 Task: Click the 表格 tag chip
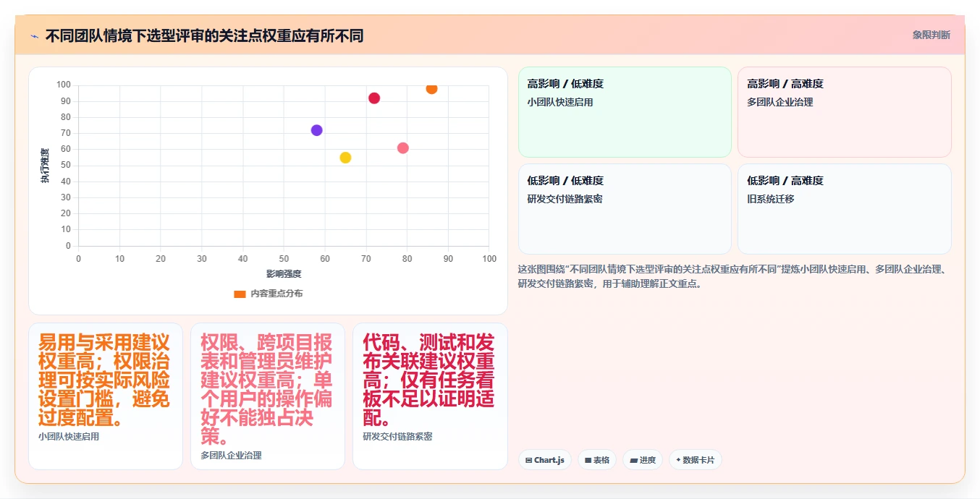coord(597,460)
